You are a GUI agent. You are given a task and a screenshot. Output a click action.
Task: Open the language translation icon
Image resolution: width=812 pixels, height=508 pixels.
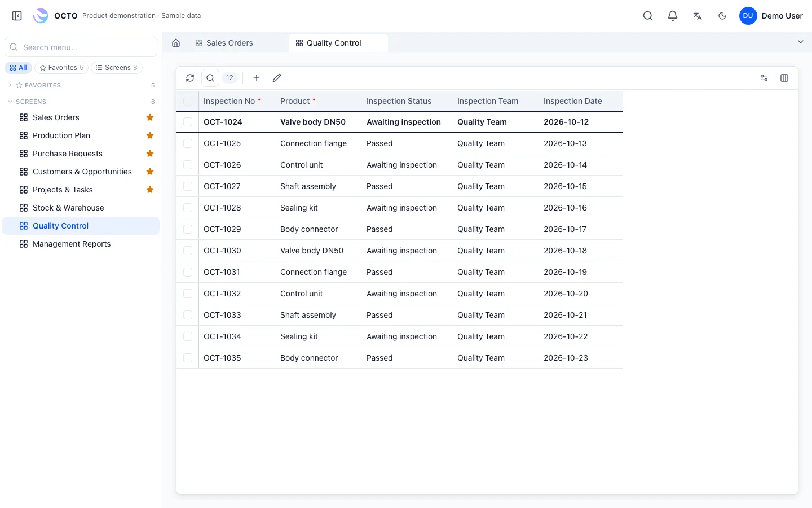[x=698, y=16]
